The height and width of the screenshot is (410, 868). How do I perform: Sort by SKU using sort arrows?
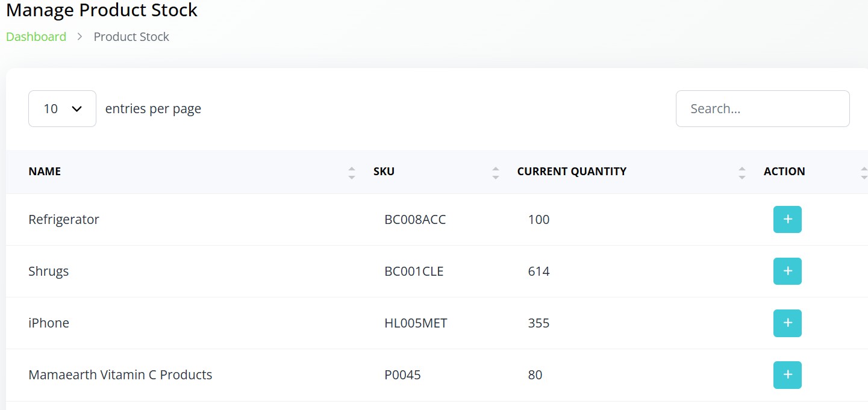pyautogui.click(x=495, y=173)
